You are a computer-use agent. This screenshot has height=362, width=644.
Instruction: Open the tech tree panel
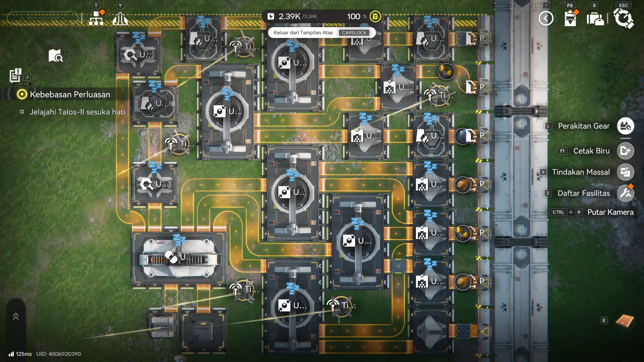(97, 18)
